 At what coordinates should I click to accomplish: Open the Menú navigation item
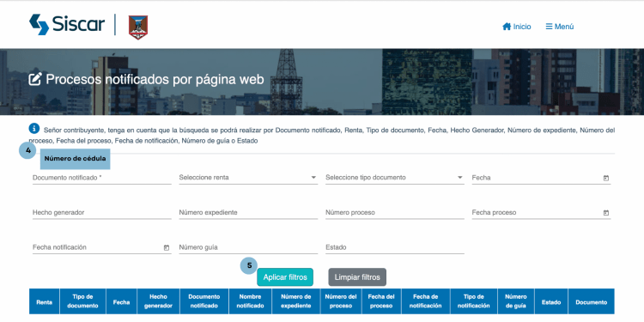coord(559,27)
